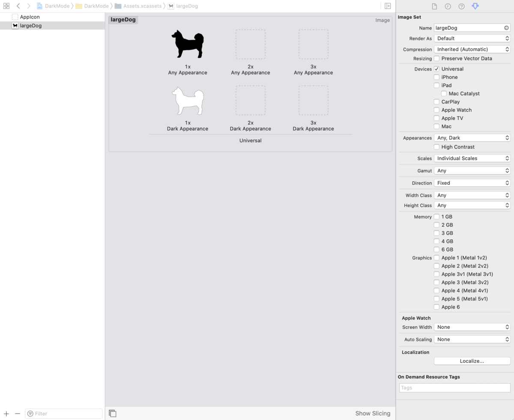The height and width of the screenshot is (420, 514).
Task: Toggle the asset overview icon at bottom
Action: click(x=113, y=414)
